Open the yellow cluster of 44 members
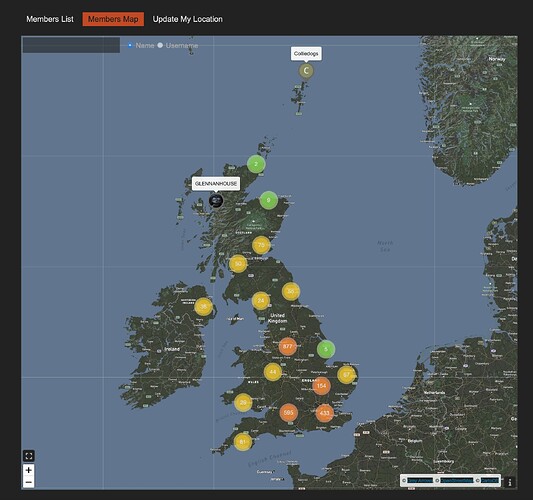Image resolution: width=533 pixels, height=500 pixels. pyautogui.click(x=273, y=372)
